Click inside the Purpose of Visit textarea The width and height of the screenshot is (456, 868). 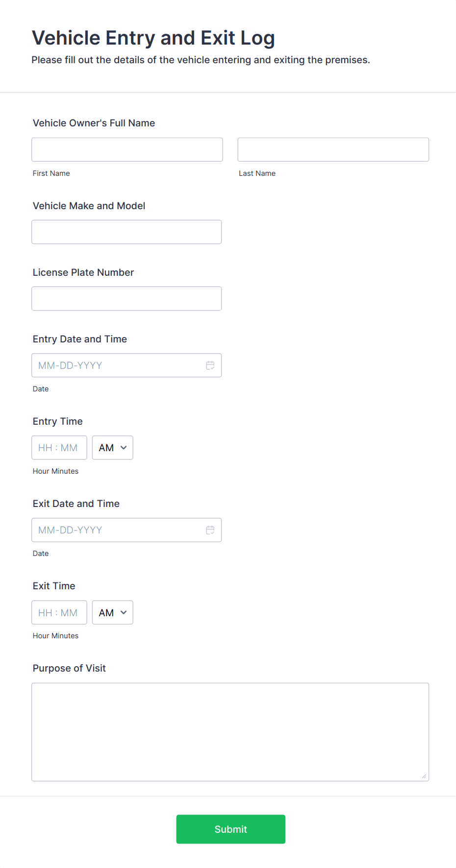(x=230, y=732)
